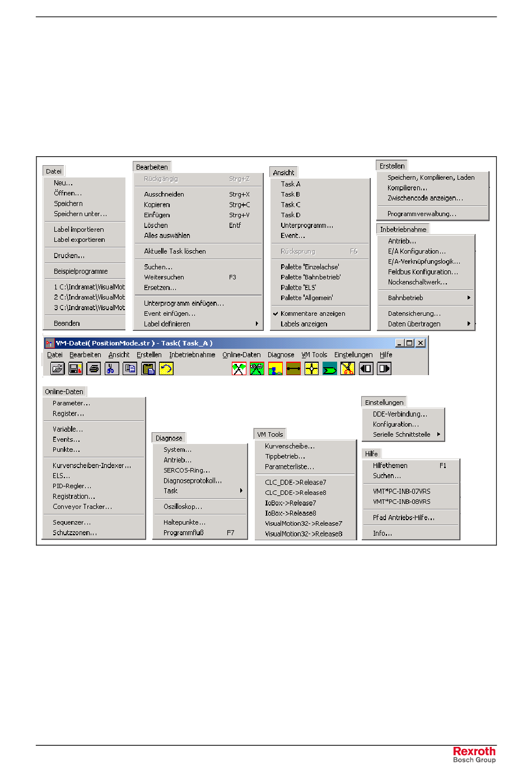Click the save diskette toolbar icon
This screenshot has height=767, width=532.
click(75, 368)
